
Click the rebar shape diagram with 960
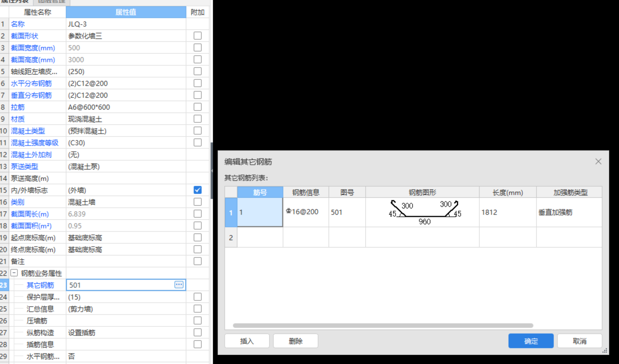coord(422,212)
